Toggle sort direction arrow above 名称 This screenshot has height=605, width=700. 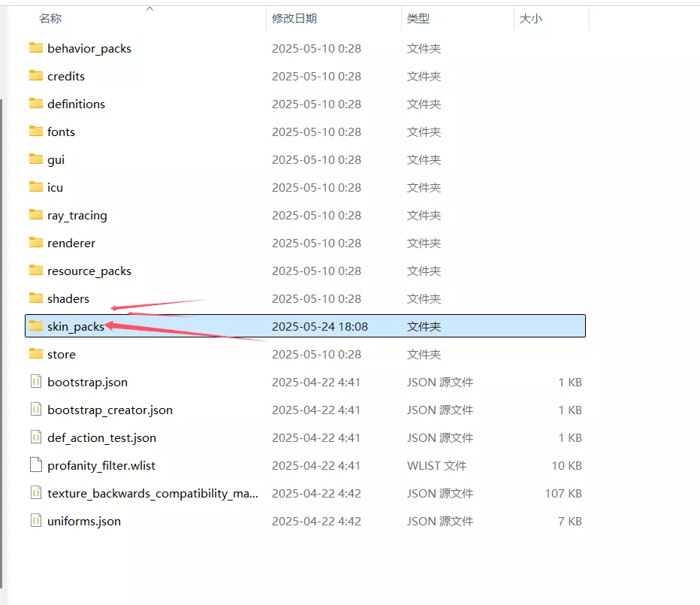(150, 8)
